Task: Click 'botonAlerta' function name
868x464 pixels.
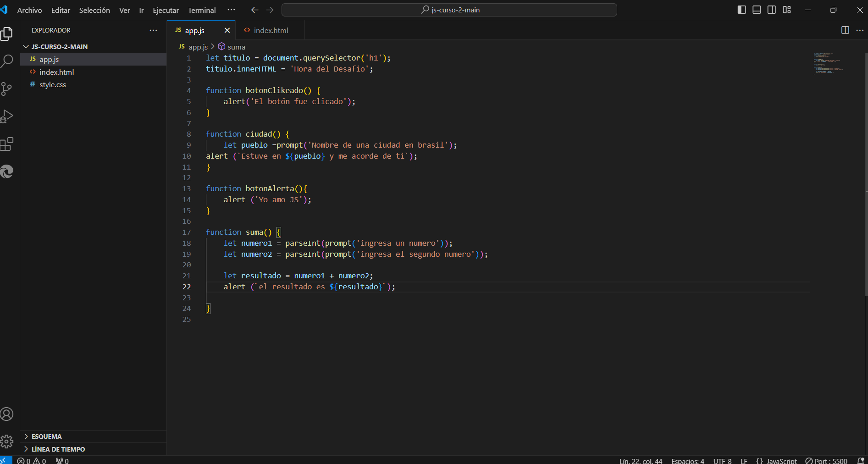Action: [x=270, y=188]
